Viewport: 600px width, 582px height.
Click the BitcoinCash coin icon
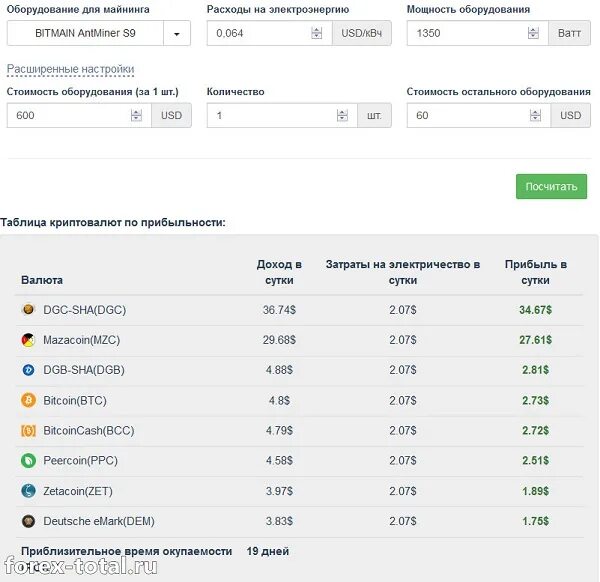pos(28,431)
